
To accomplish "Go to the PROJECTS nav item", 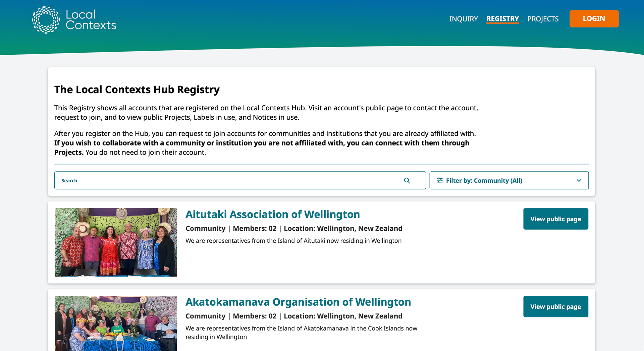I will pos(543,19).
